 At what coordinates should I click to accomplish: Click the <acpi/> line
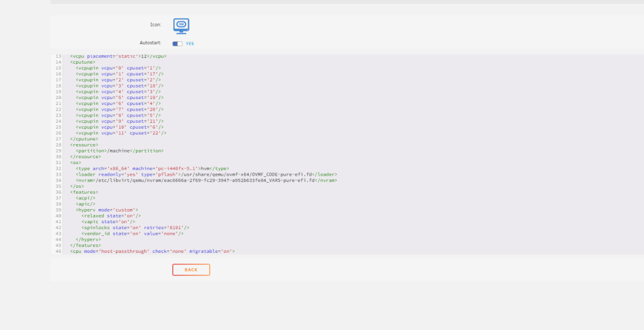point(86,198)
